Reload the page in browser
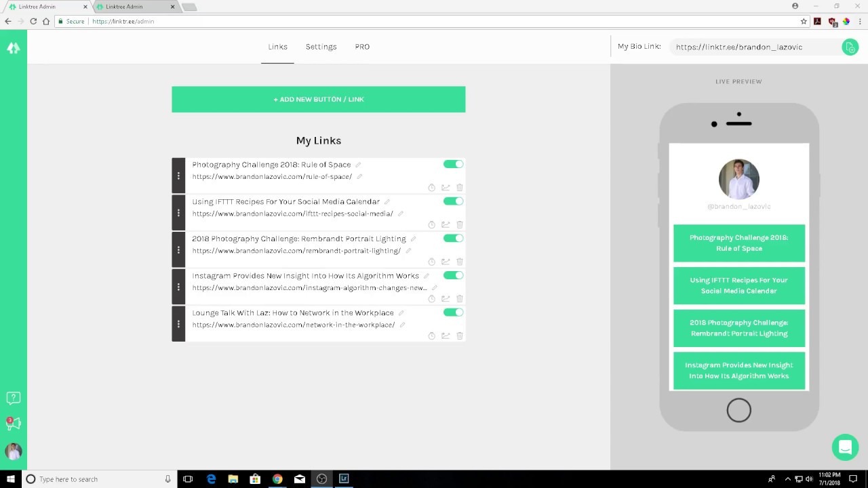 [x=33, y=22]
